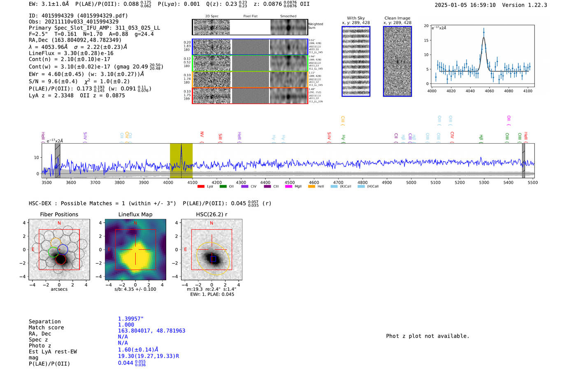Viewport: 576px width, 392px height.
Task: Click the red Lyα legend swatch
Action: point(201,186)
